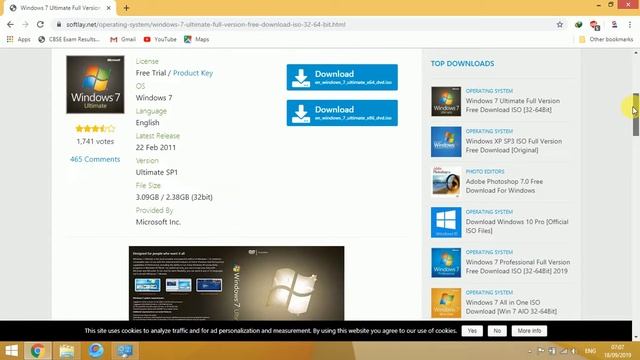Viewport: 640px width, 360px height.
Task: Click the Windows 7 Professional thumbnail
Action: [x=446, y=263]
